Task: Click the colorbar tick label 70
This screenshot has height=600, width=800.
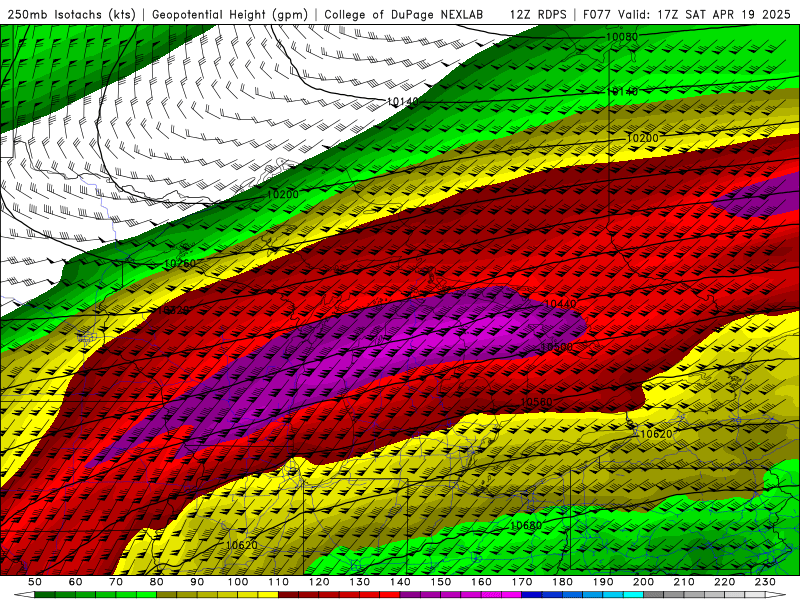Action: (x=116, y=582)
